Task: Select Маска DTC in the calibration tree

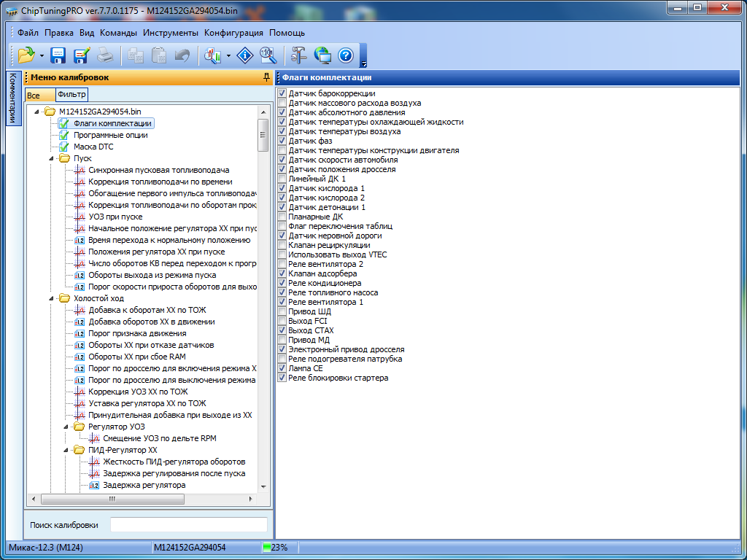Action: [93, 147]
